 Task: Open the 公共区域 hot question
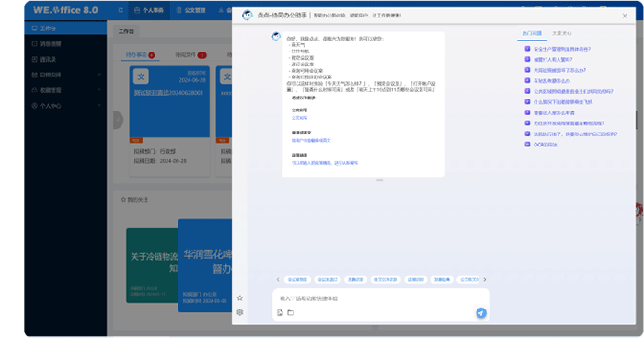tap(573, 92)
